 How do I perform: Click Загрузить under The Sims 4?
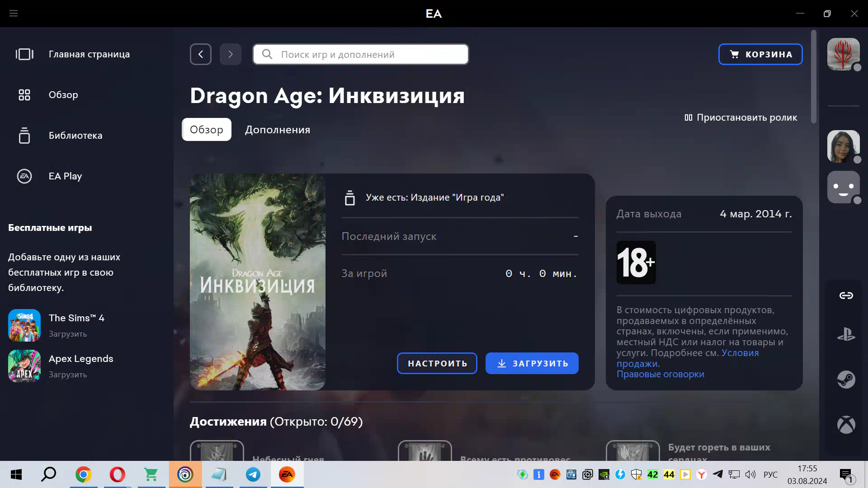tap(68, 334)
